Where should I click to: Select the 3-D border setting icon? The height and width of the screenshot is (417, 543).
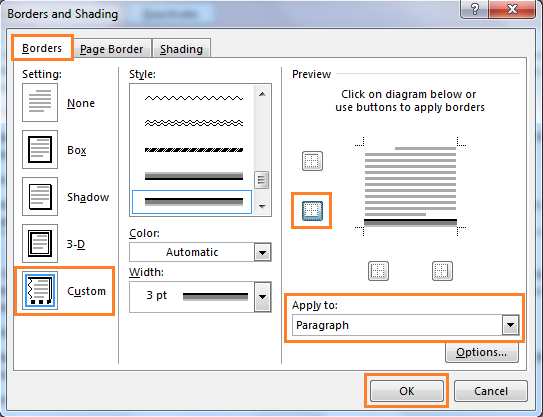[x=40, y=243]
